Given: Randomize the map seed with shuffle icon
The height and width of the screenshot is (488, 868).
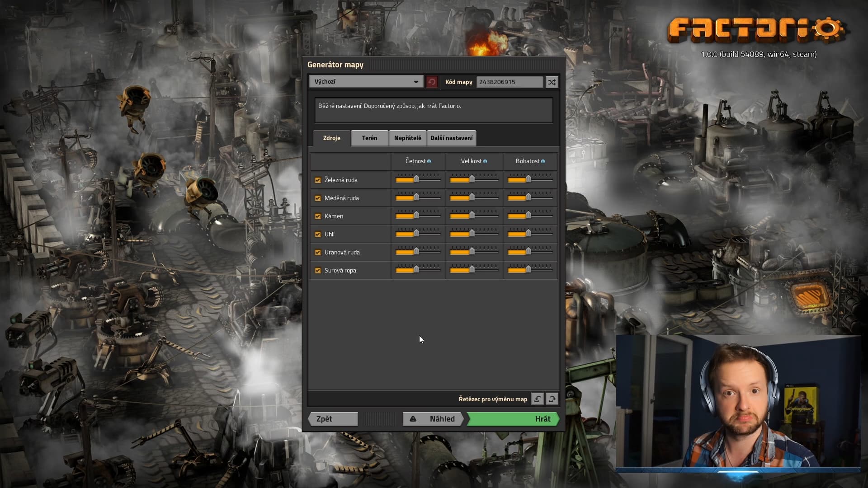Looking at the screenshot, I should pos(552,82).
